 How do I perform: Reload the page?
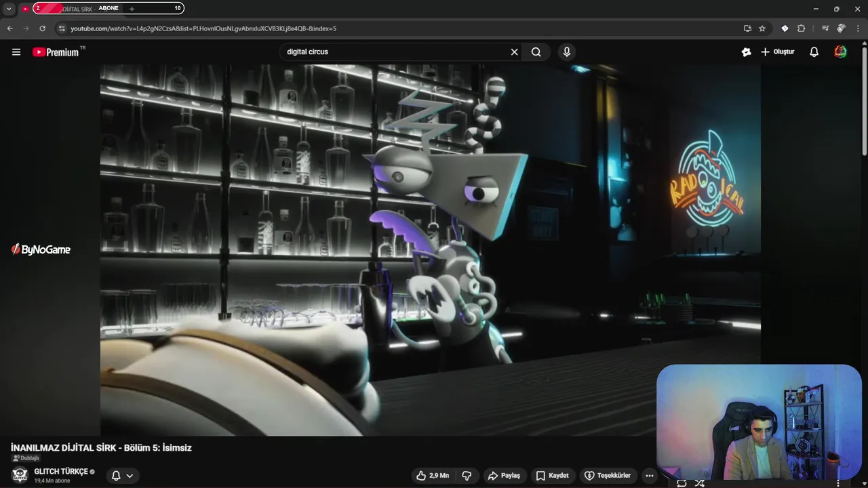[42, 28]
